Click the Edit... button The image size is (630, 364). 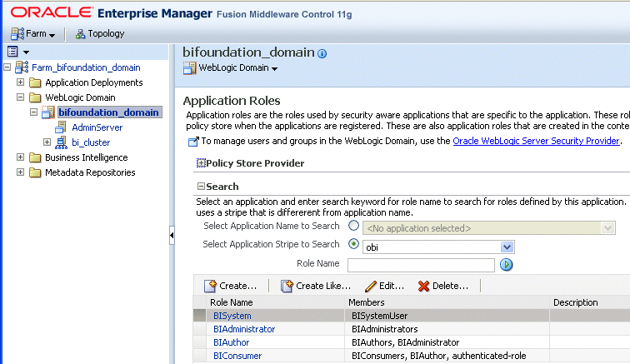384,286
